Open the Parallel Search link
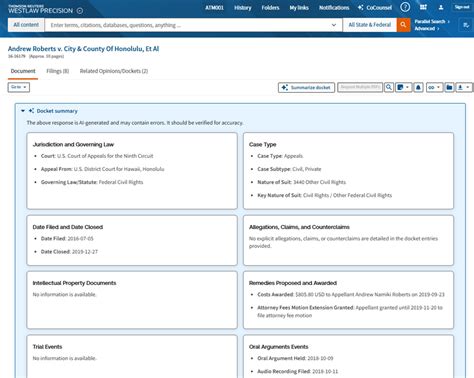The width and height of the screenshot is (474, 378). 432,21
